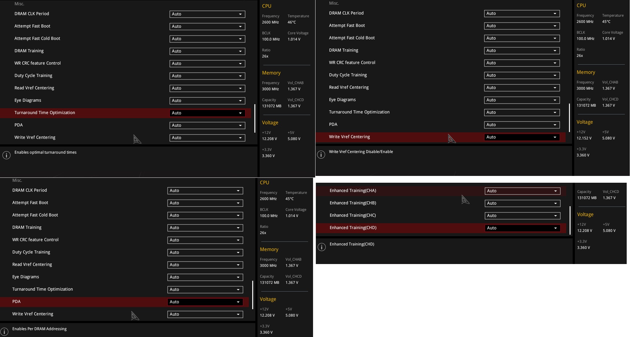The height and width of the screenshot is (337, 644).
Task: Click info icon beside Enhanced Training(CHD) help text
Action: (x=322, y=247)
